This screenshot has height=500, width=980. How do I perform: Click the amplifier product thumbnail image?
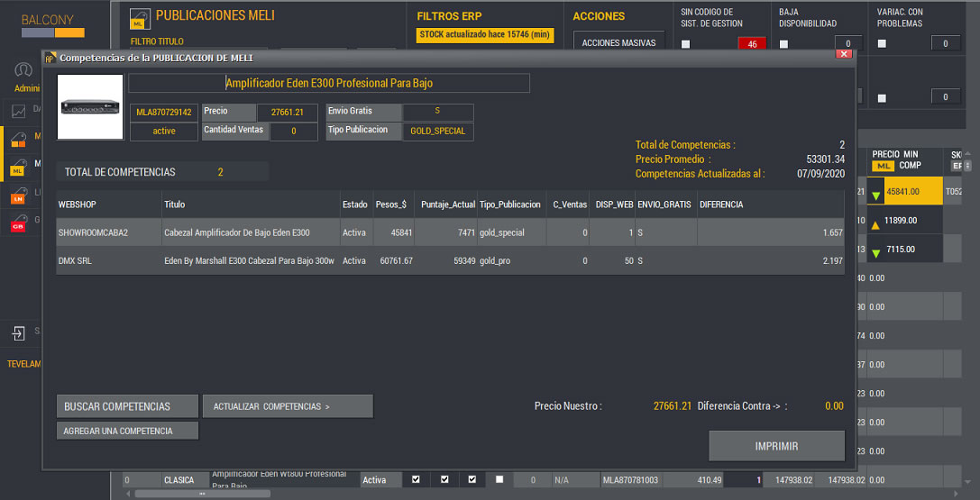click(90, 106)
